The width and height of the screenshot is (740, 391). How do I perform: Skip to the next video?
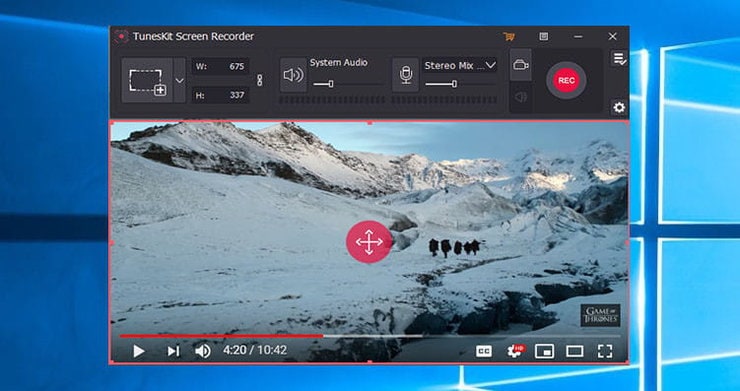[x=173, y=351]
